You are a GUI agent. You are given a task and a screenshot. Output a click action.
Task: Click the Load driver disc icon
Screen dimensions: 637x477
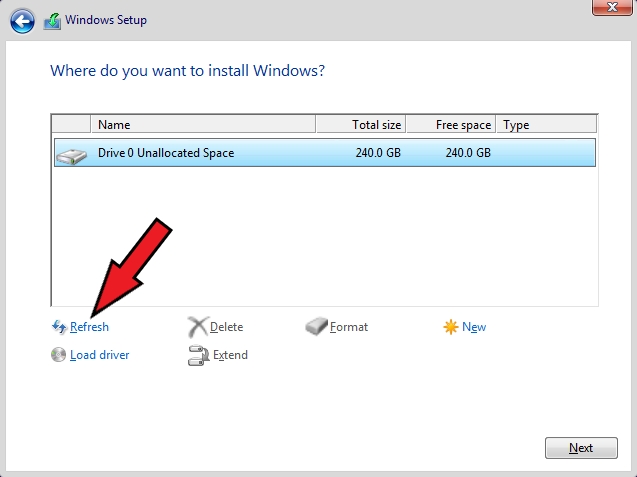coord(59,355)
